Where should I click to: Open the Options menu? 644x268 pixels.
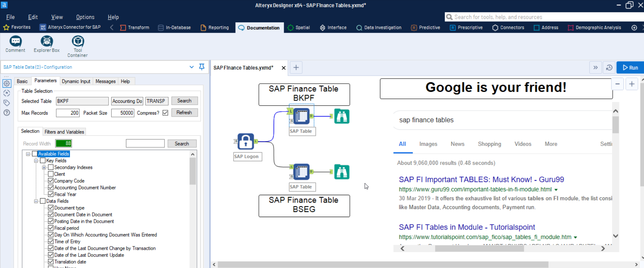[x=85, y=17]
